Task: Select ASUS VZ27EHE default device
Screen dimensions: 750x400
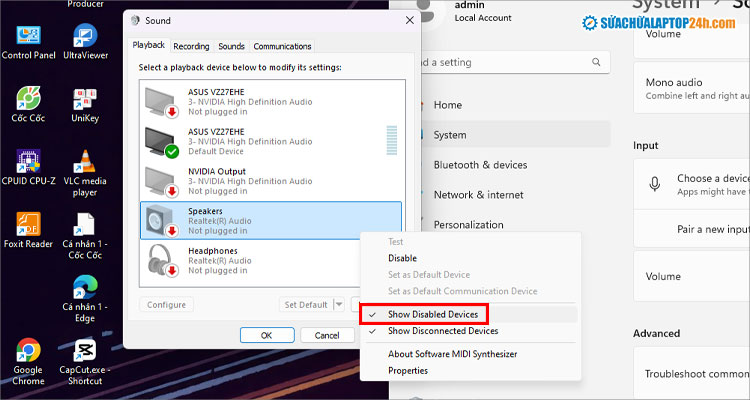Action: coord(271,141)
